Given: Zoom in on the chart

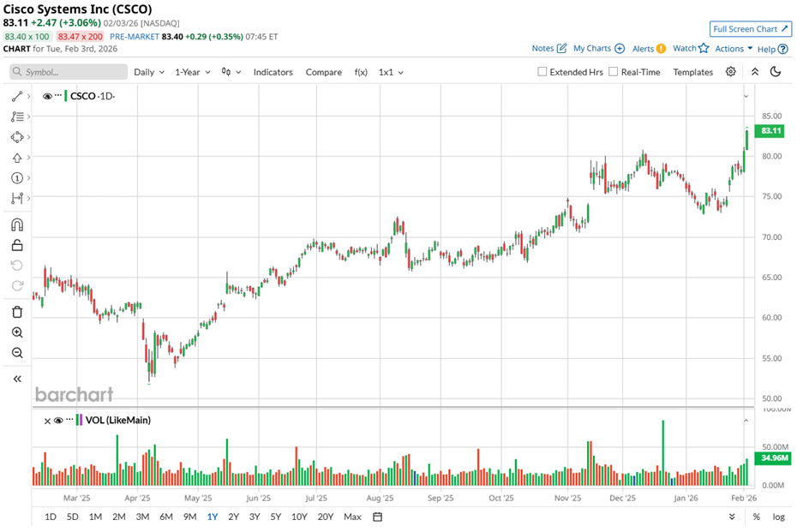Looking at the screenshot, I should point(17,332).
